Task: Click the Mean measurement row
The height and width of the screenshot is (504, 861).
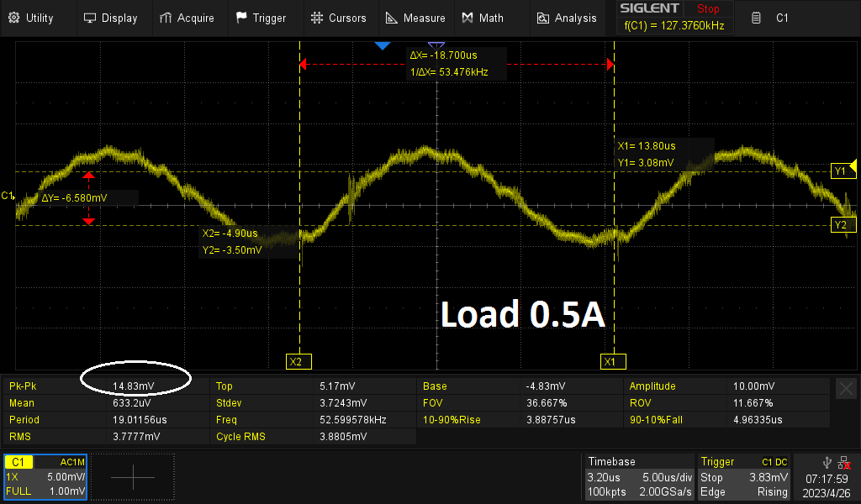Action: tap(107, 403)
